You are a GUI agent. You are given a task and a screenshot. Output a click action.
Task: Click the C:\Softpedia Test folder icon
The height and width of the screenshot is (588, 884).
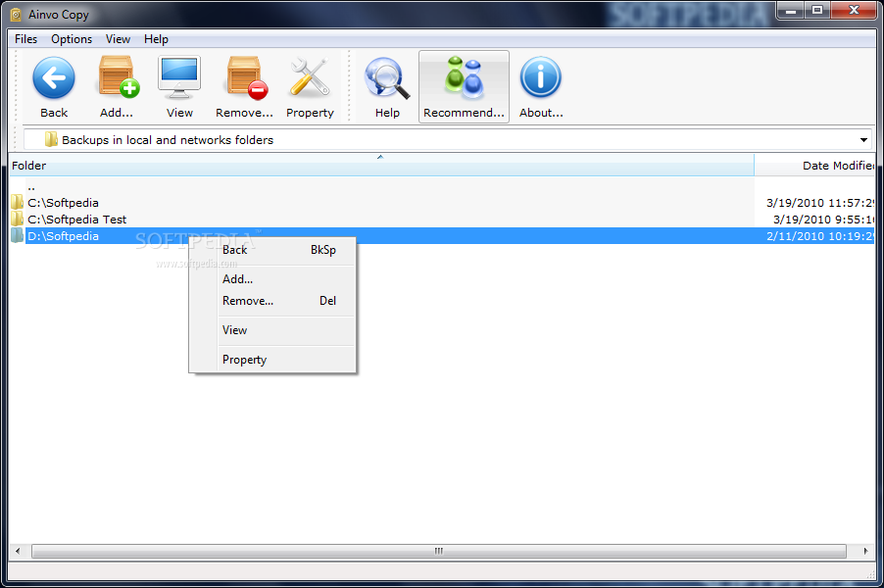click(x=17, y=219)
